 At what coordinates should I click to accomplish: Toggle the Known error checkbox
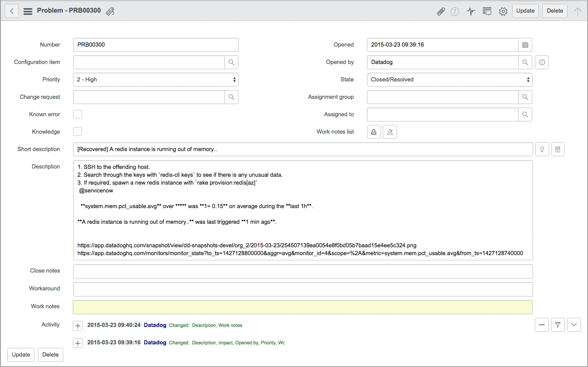click(x=78, y=114)
